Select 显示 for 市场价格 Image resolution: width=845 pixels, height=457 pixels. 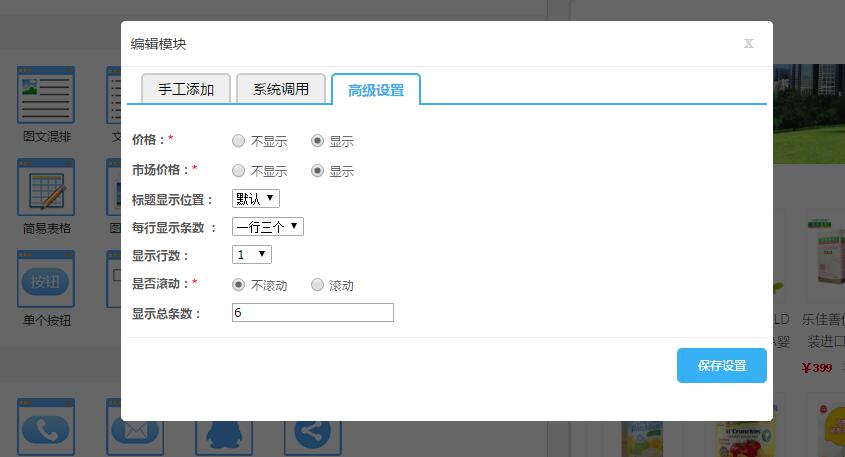(x=317, y=171)
